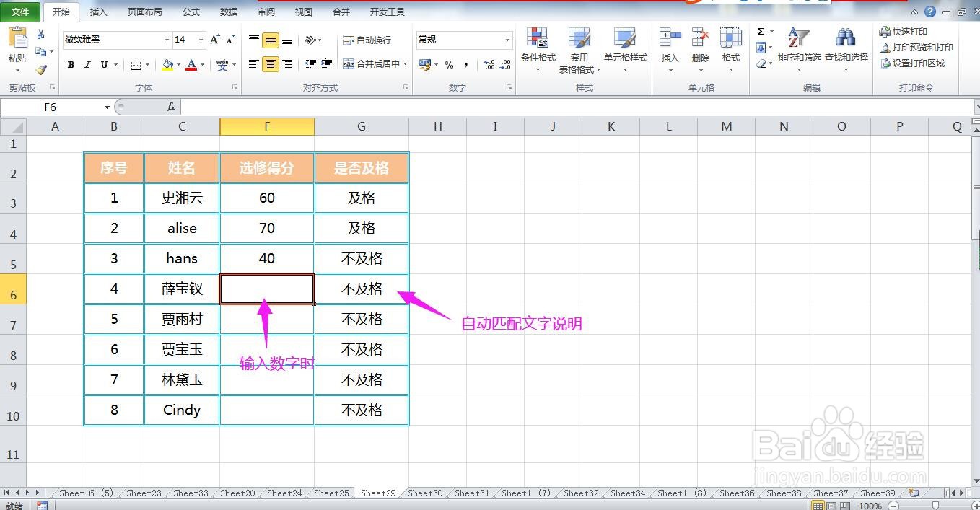Toggle right text alignment
Image resolution: width=980 pixels, height=510 pixels.
click(x=287, y=64)
